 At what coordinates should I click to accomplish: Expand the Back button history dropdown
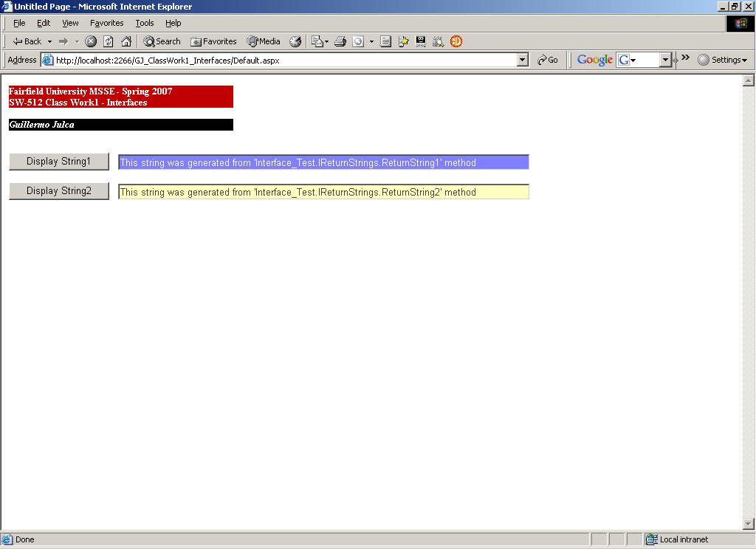pyautogui.click(x=49, y=41)
